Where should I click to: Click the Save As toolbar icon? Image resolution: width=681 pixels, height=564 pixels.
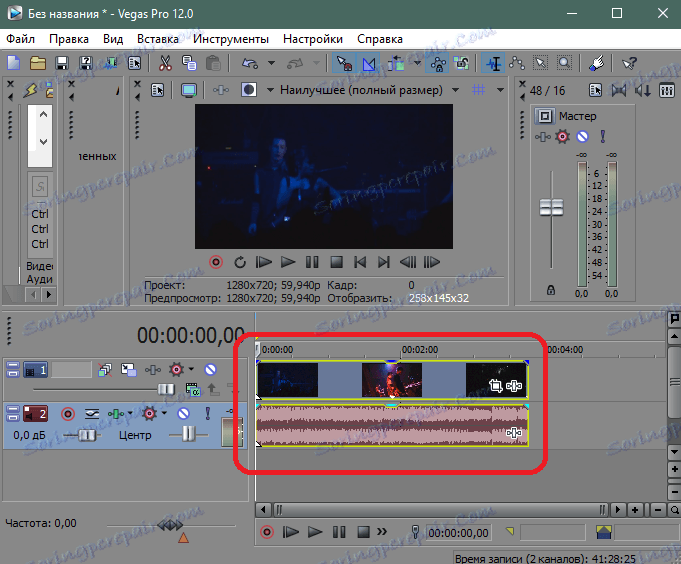(x=86, y=63)
